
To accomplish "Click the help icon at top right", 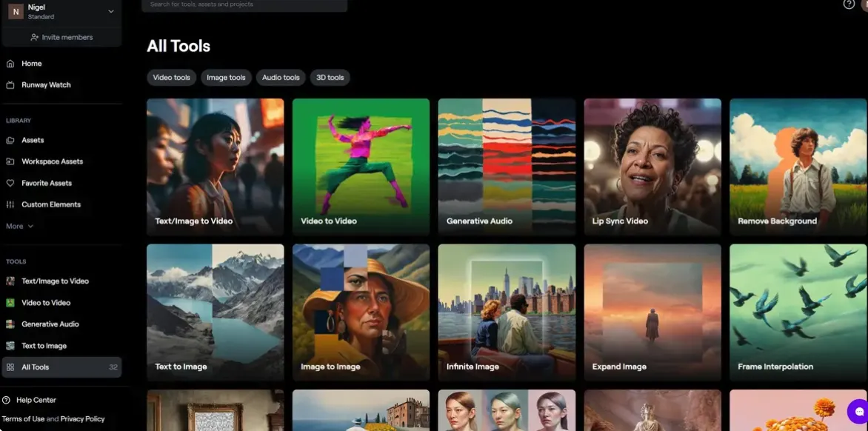I will pos(849,4).
